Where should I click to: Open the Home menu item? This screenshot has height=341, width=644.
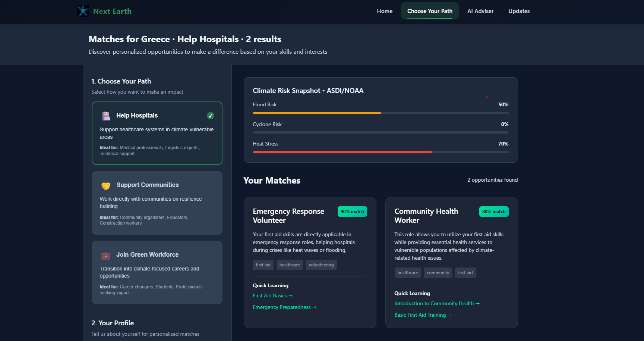click(x=385, y=11)
